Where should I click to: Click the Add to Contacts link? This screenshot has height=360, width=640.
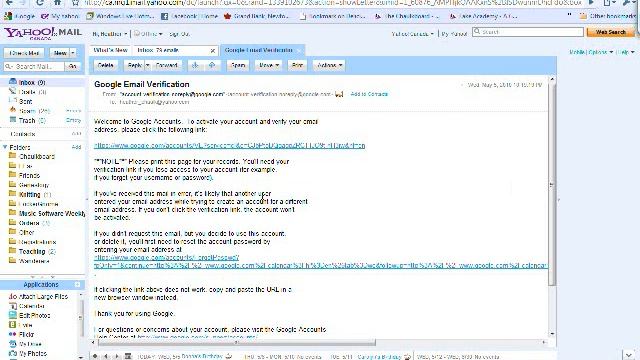click(369, 94)
